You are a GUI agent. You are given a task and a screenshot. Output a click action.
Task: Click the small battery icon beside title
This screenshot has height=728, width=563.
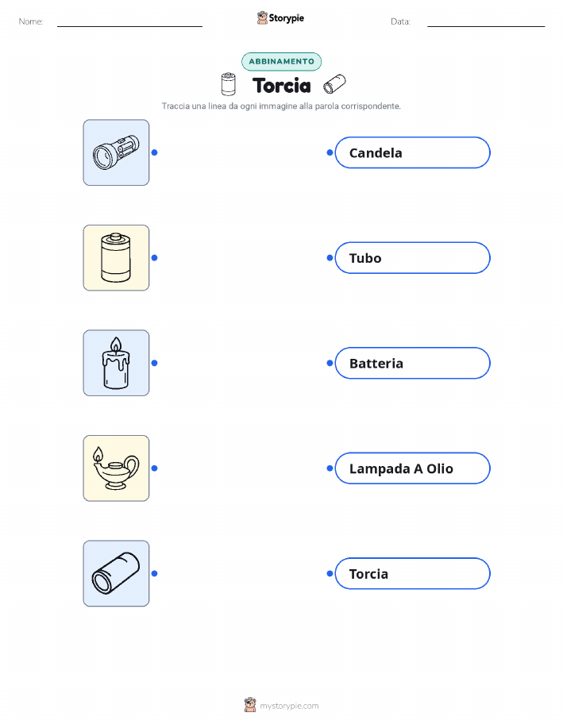(228, 84)
